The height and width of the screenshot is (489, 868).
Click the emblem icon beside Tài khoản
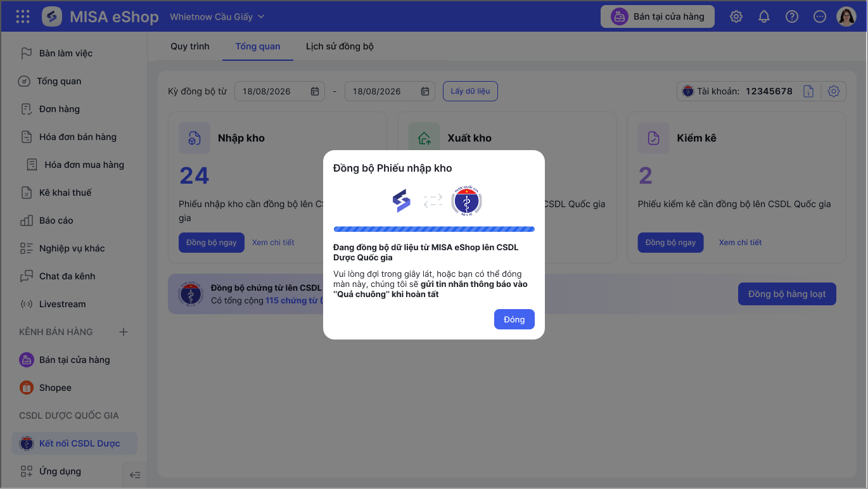(x=687, y=91)
